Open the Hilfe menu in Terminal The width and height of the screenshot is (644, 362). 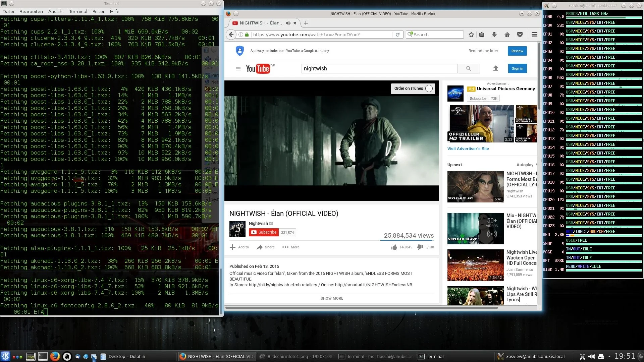[114, 11]
